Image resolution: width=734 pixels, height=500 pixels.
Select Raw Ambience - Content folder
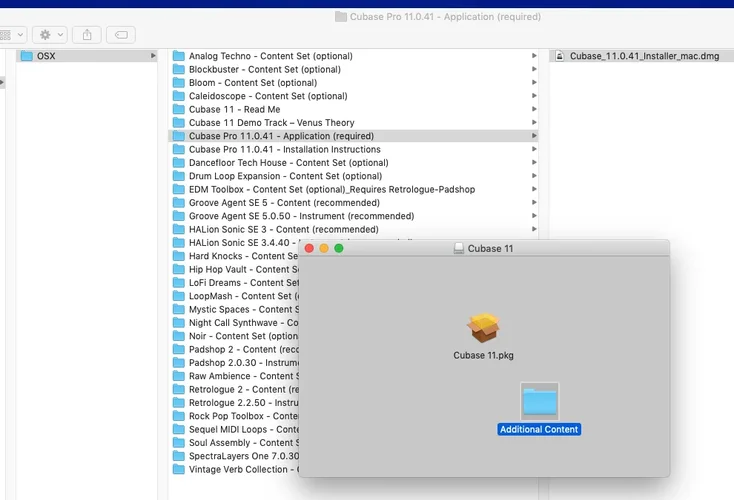point(234,376)
